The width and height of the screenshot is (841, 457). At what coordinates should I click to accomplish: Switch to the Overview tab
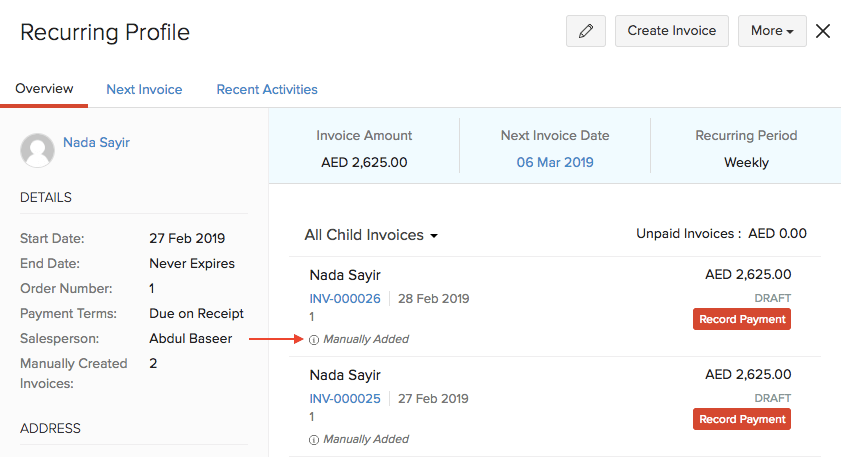tap(44, 89)
